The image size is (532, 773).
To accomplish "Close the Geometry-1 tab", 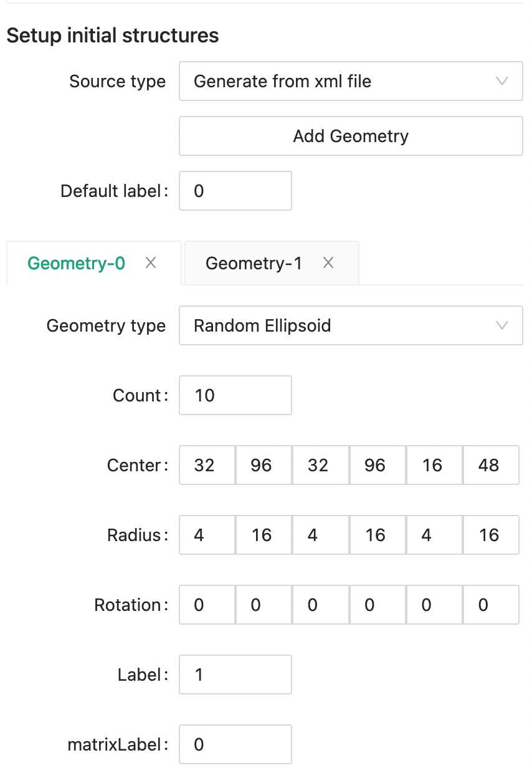I will pos(328,263).
